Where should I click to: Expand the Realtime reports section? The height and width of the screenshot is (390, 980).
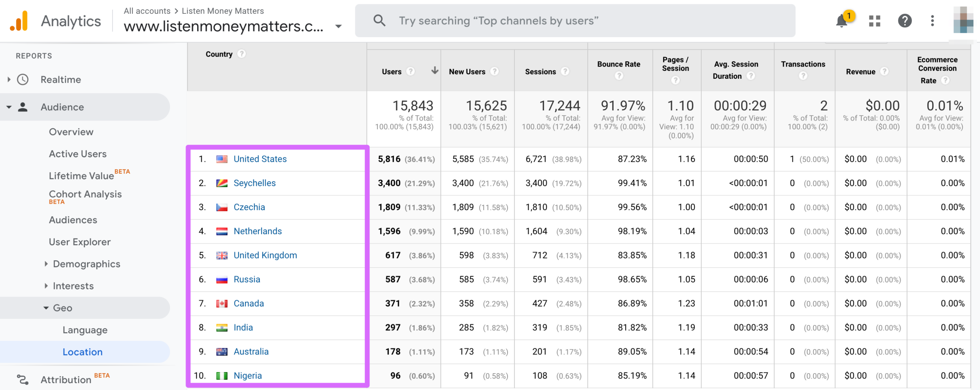click(x=9, y=80)
